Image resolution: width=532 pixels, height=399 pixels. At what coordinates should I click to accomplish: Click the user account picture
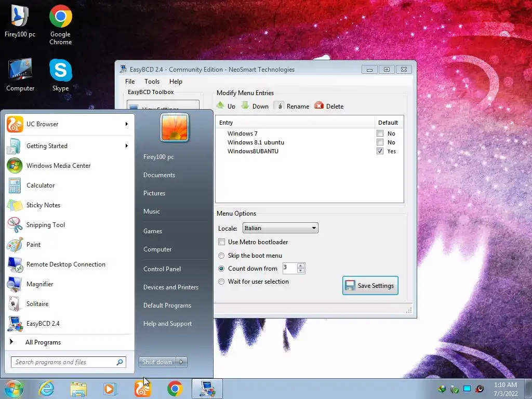point(175,128)
